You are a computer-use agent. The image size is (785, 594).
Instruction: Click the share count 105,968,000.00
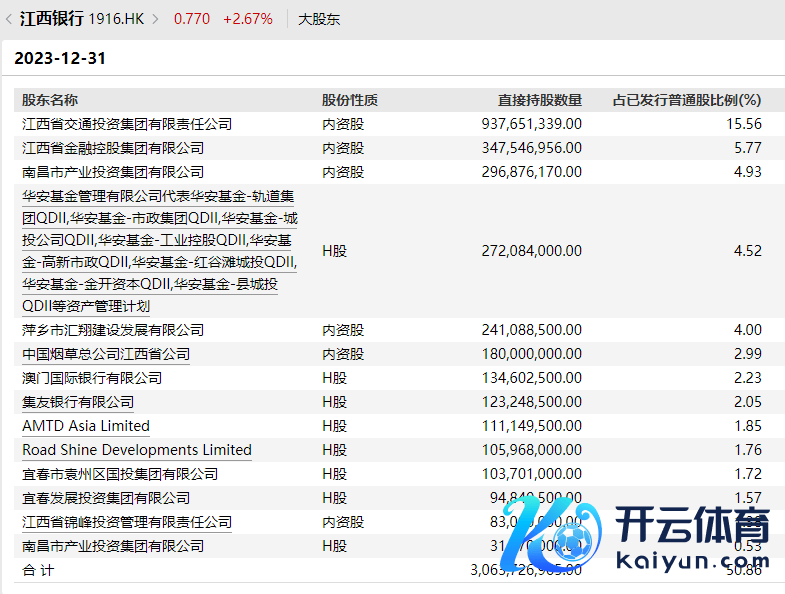532,450
